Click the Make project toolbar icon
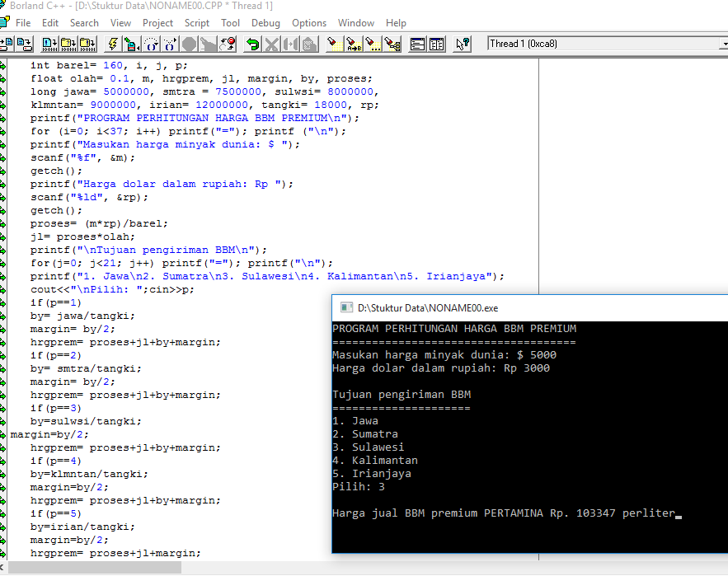 pos(68,44)
